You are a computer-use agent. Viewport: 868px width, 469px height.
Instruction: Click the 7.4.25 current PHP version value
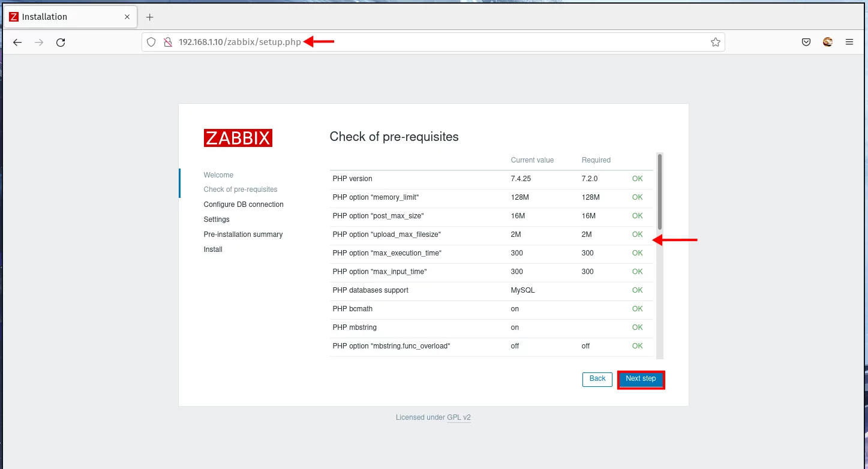pyautogui.click(x=521, y=179)
